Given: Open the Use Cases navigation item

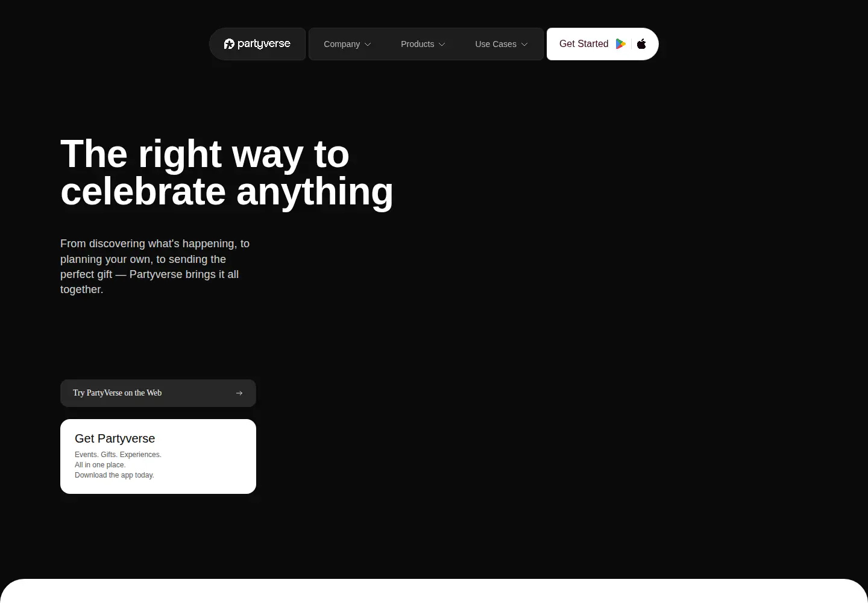Looking at the screenshot, I should [x=502, y=44].
